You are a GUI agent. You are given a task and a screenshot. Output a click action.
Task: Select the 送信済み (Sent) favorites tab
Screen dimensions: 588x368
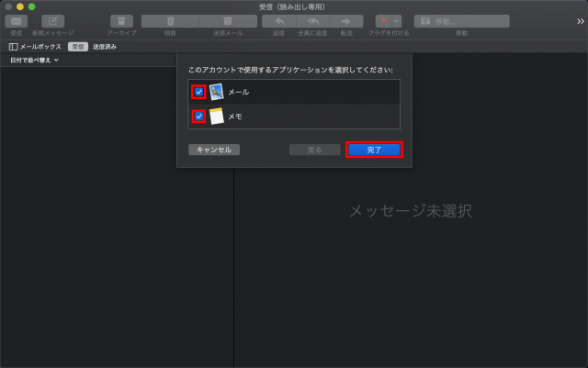pos(104,46)
